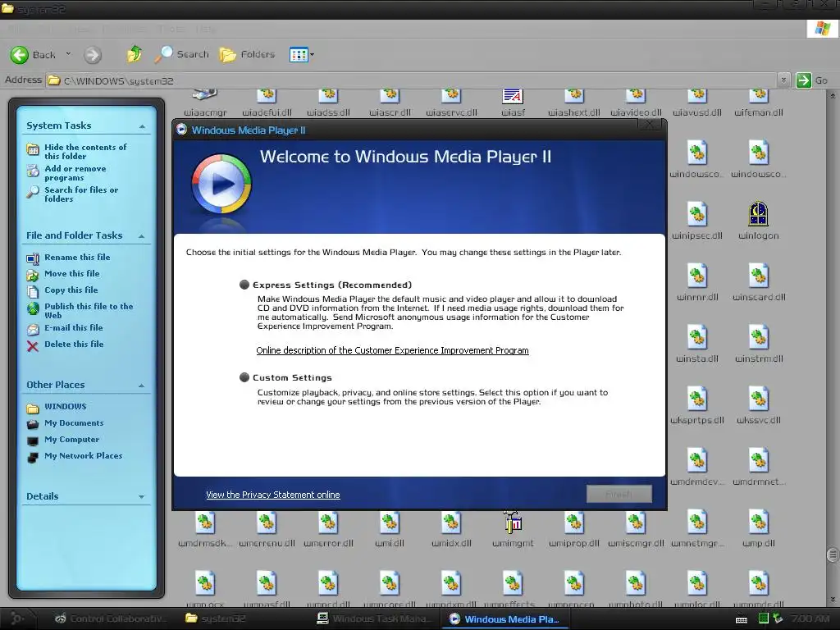Go up one folder level

coord(135,54)
